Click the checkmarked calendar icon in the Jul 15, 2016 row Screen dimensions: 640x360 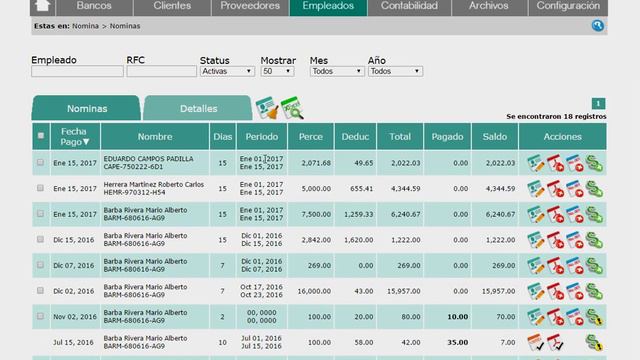coord(536,342)
